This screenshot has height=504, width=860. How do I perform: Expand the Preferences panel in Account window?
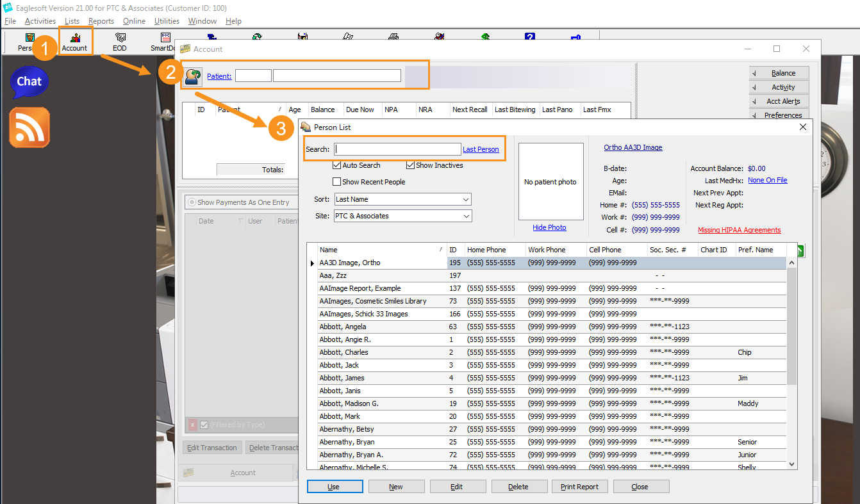[779, 115]
